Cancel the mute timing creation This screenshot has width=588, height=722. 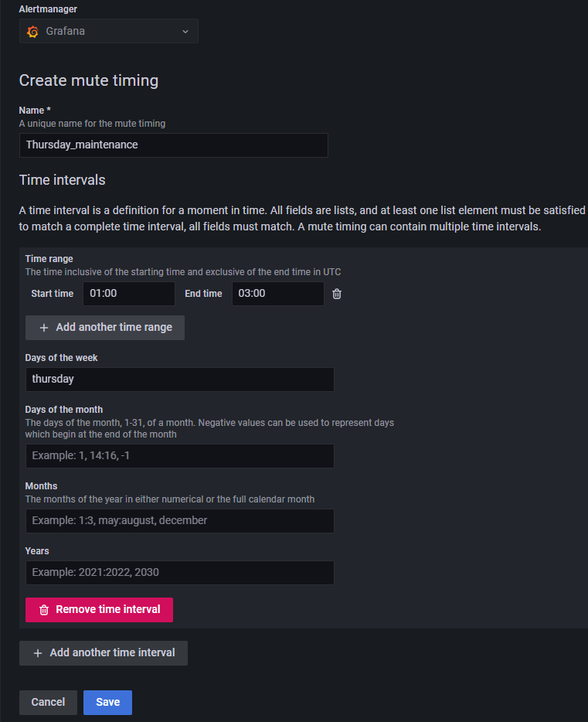[48, 702]
